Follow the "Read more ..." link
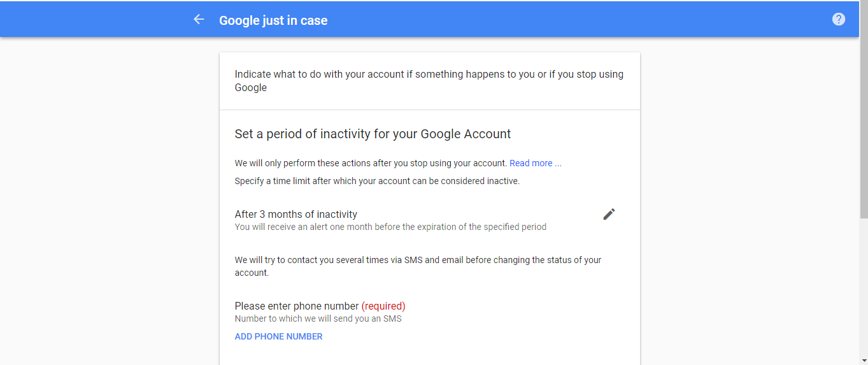 536,163
